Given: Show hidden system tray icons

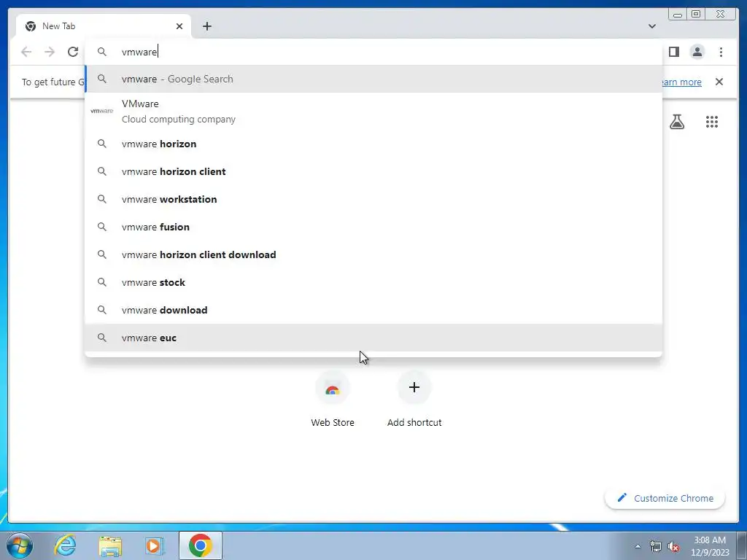Looking at the screenshot, I should coord(638,546).
